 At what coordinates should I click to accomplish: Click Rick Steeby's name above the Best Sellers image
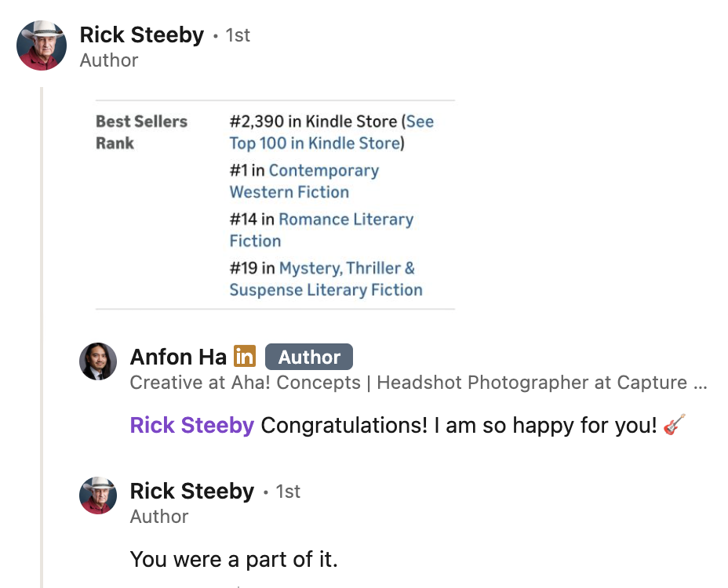(142, 35)
